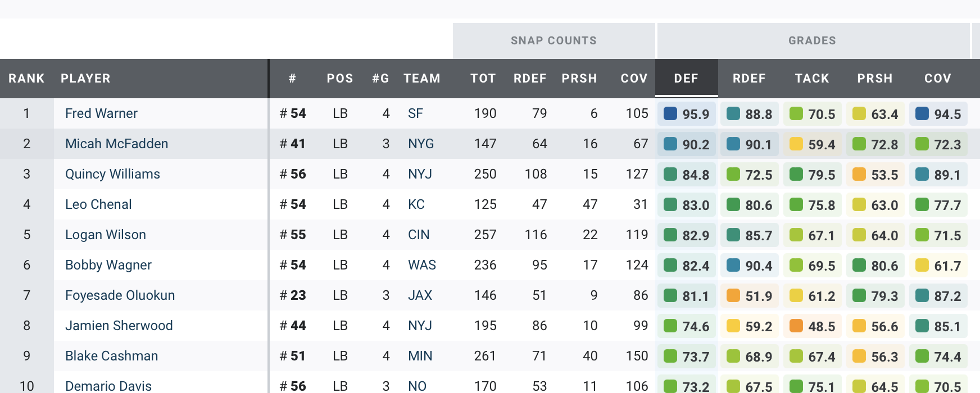Sort by the PLAYER column header
Viewport: 980px width, 393px height.
tap(85, 79)
